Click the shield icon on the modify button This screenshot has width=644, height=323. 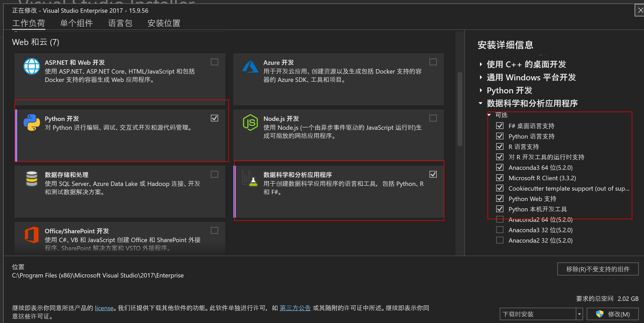coord(600,314)
